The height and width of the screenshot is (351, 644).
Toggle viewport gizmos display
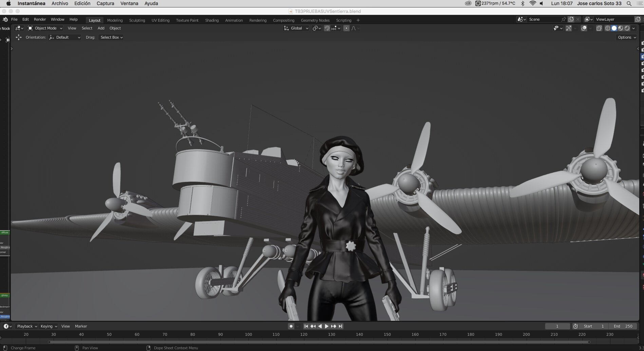click(x=568, y=28)
